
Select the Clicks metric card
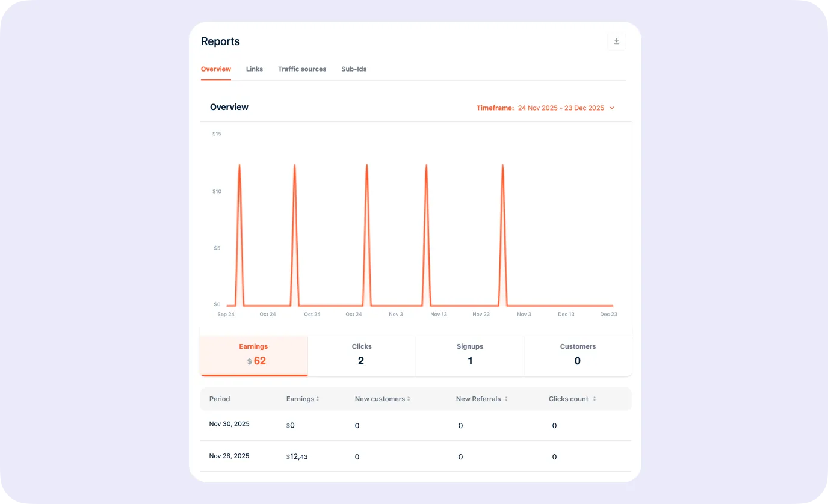tap(362, 355)
